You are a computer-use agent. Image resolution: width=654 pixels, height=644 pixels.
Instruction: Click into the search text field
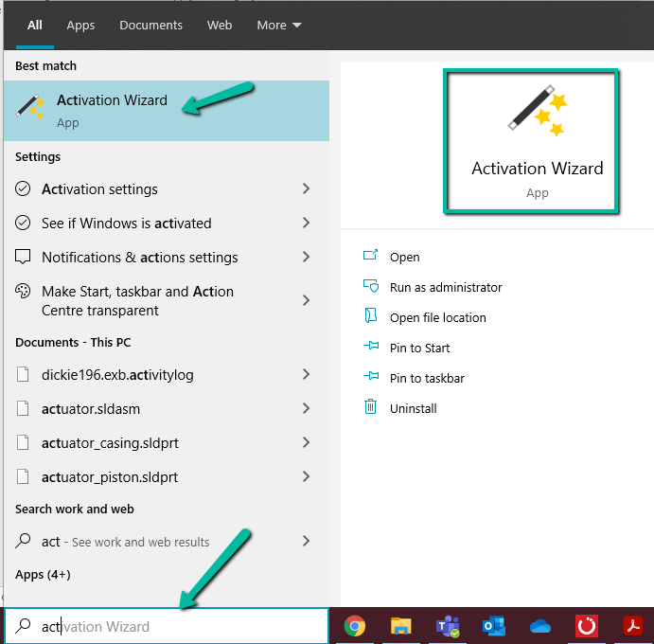pos(167,626)
